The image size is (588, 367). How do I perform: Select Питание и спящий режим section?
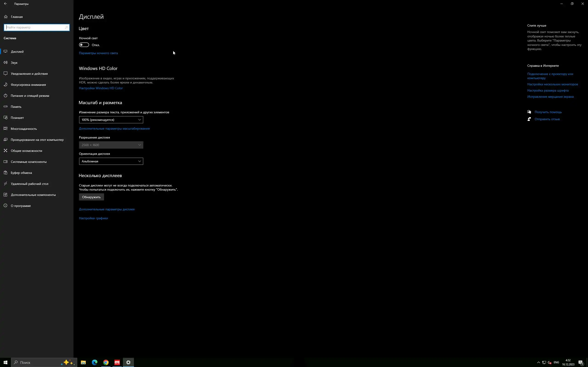pos(30,96)
